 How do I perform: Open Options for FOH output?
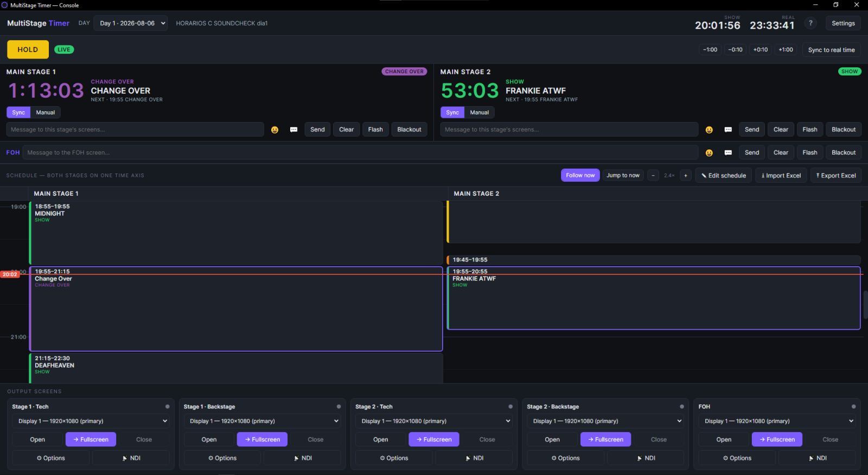[737, 458]
